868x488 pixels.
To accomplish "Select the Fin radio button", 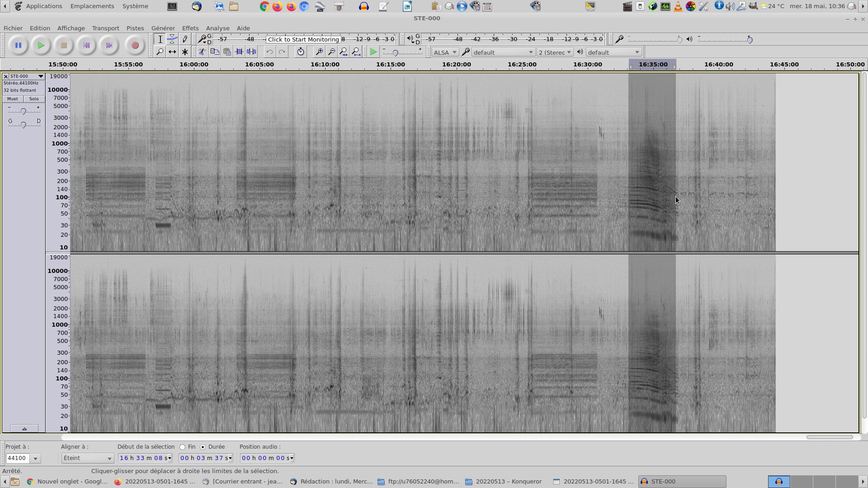I will click(x=183, y=447).
